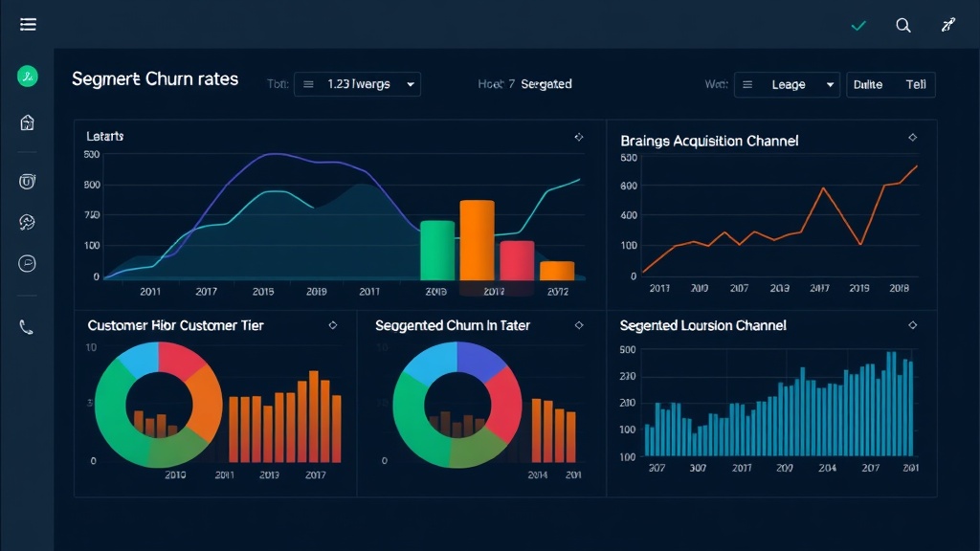Viewport: 980px width, 551px height.
Task: Click red segment of Churn In Tater donut
Action: pyautogui.click(x=505, y=406)
